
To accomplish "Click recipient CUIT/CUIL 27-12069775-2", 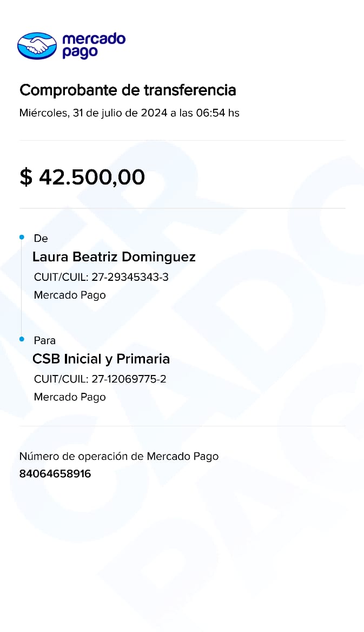I will tap(100, 379).
